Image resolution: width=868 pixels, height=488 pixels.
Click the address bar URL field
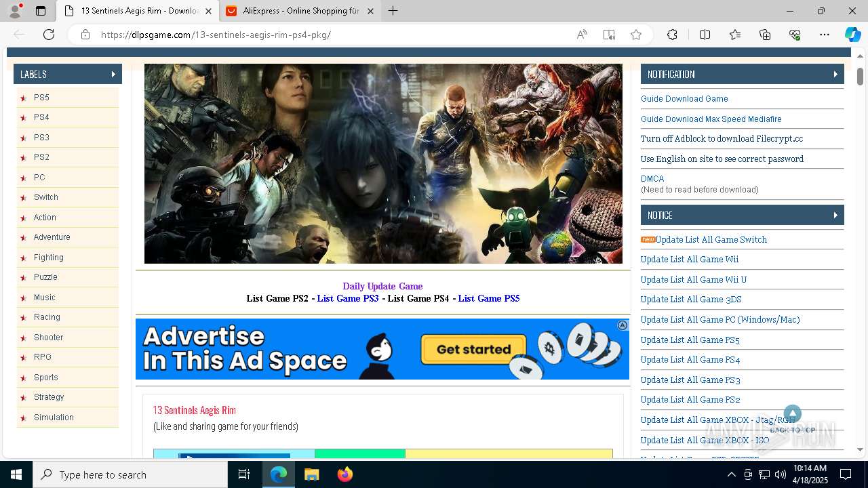pyautogui.click(x=332, y=35)
